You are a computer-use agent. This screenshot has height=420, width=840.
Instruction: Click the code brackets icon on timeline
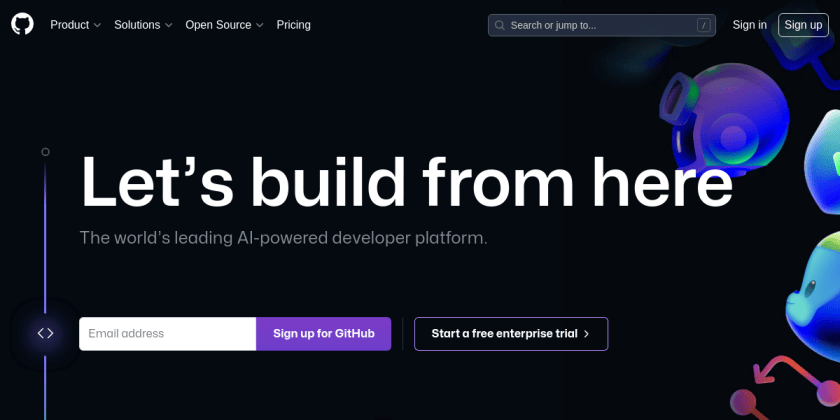[x=46, y=333]
